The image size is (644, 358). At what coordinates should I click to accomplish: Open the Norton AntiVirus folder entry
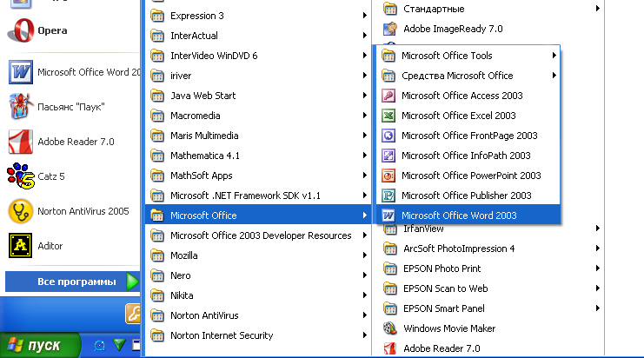(258, 315)
